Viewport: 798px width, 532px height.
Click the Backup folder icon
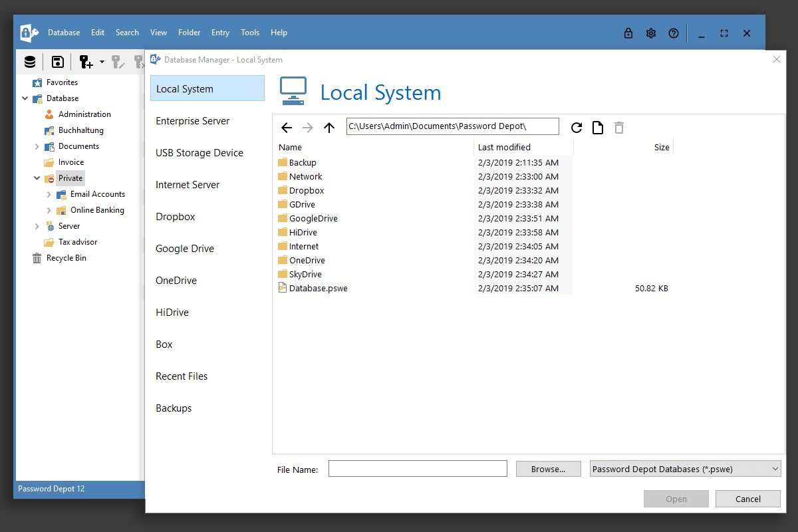tap(283, 162)
